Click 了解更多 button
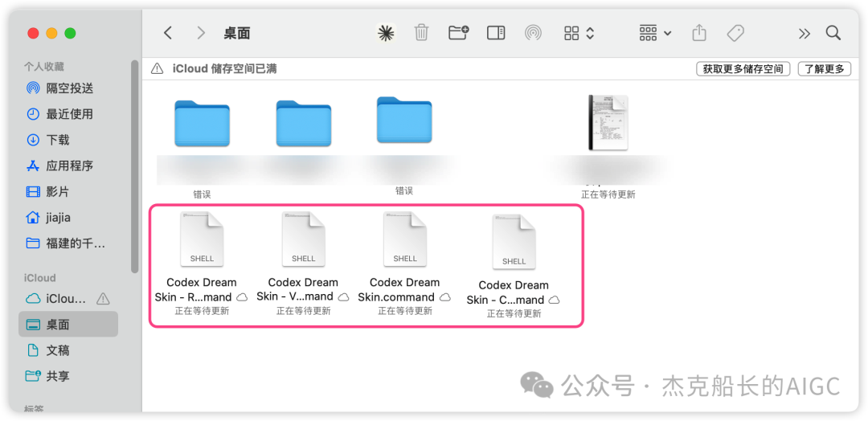868x421 pixels. (x=825, y=69)
